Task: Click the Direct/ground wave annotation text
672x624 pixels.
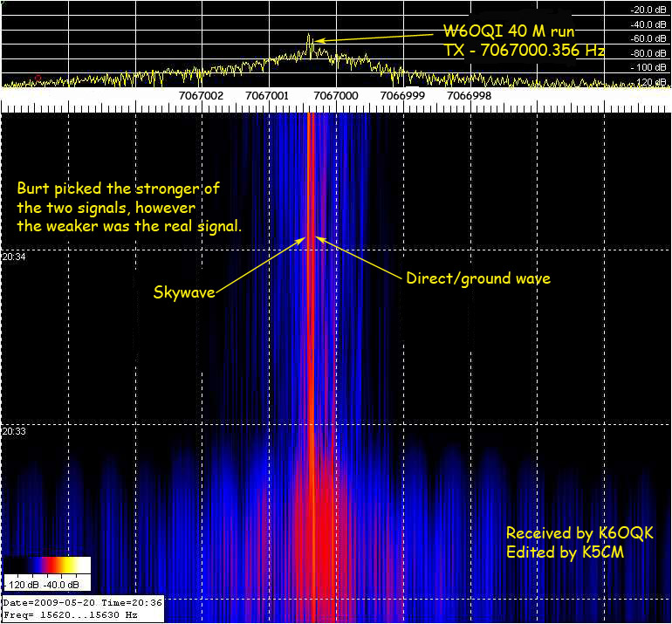Action: pyautogui.click(x=478, y=278)
